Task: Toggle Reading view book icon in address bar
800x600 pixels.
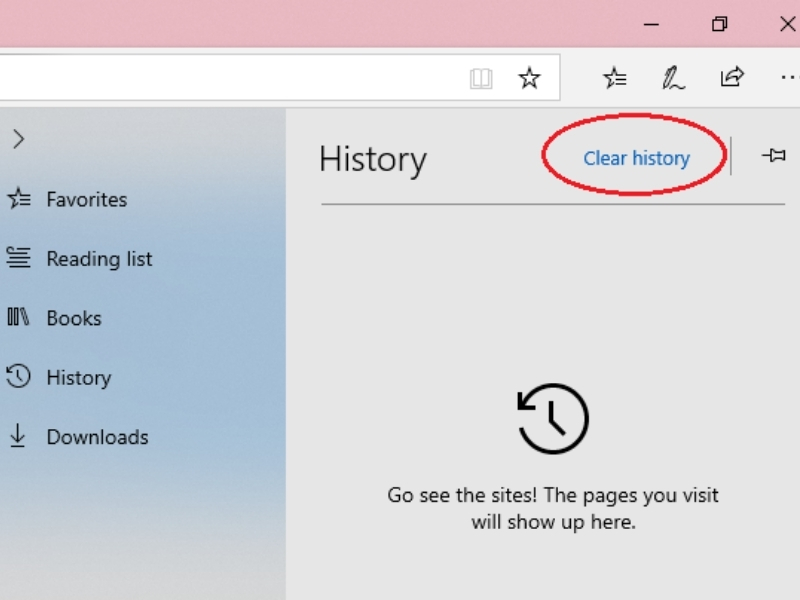Action: [481, 79]
